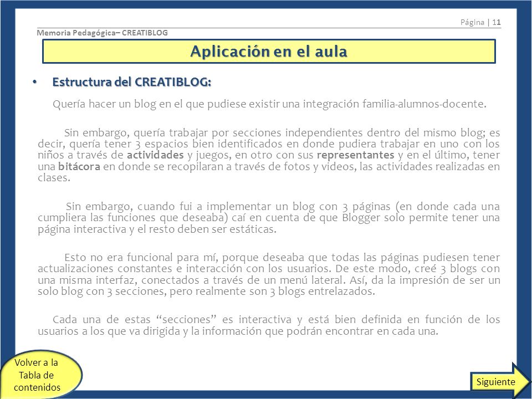Click the Estructura del CREATIBLOG heading
This screenshot has height=399, width=532.
(132, 82)
